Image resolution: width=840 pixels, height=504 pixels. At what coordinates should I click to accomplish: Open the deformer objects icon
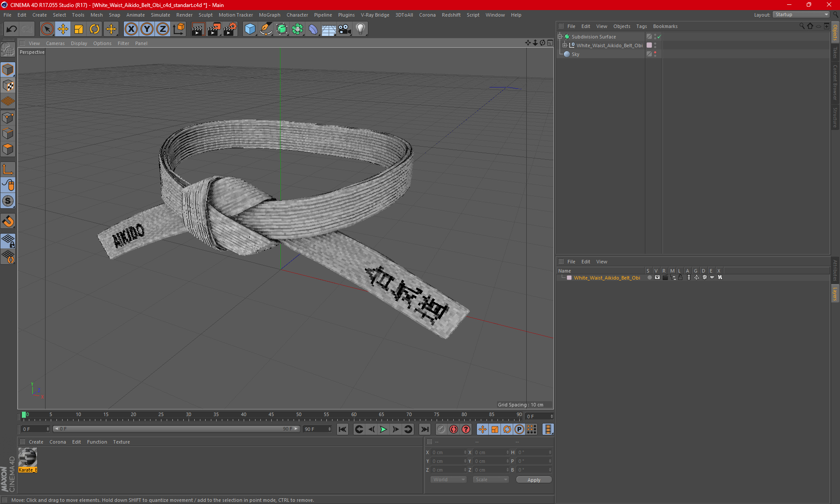pyautogui.click(x=313, y=29)
